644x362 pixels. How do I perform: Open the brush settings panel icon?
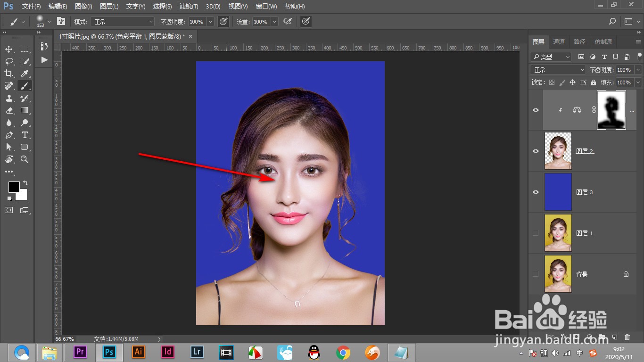61,22
